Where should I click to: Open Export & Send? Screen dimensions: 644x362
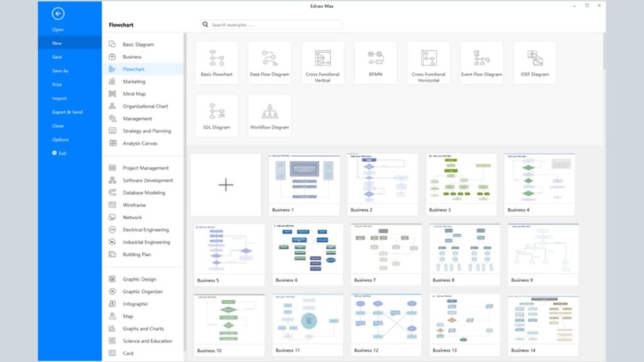tap(67, 112)
